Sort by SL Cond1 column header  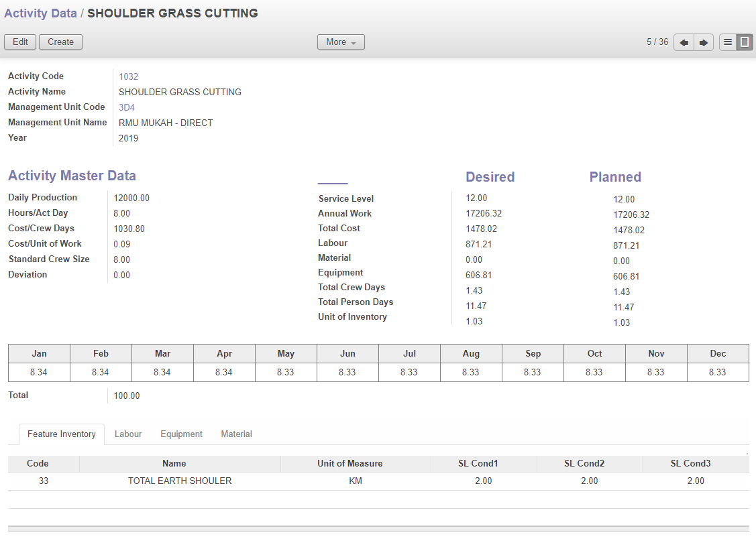(x=483, y=464)
